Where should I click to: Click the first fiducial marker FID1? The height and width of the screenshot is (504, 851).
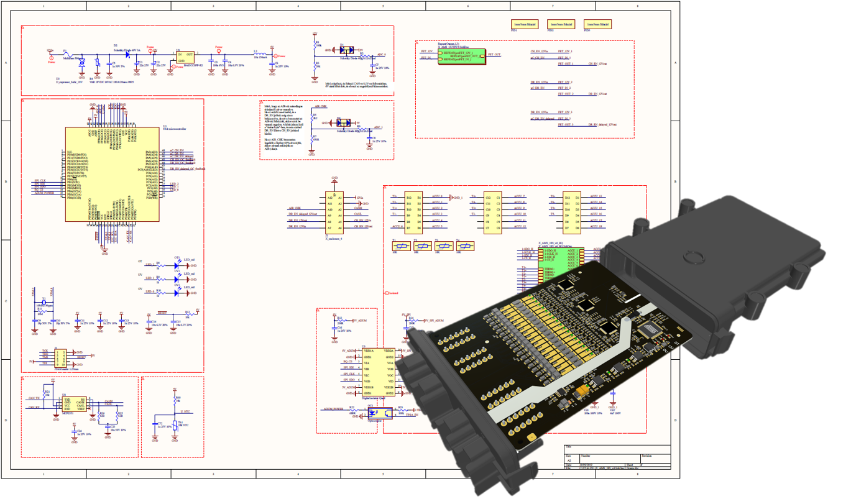point(523,24)
